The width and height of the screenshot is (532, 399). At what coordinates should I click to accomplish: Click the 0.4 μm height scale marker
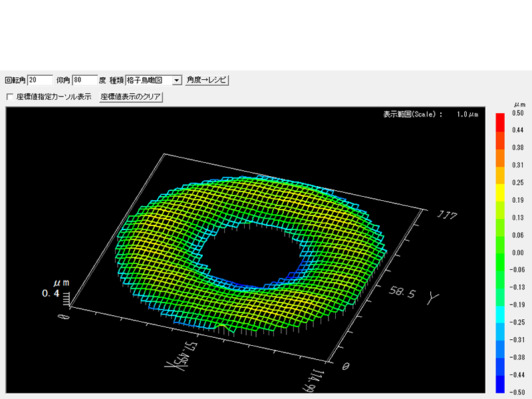[x=51, y=293]
